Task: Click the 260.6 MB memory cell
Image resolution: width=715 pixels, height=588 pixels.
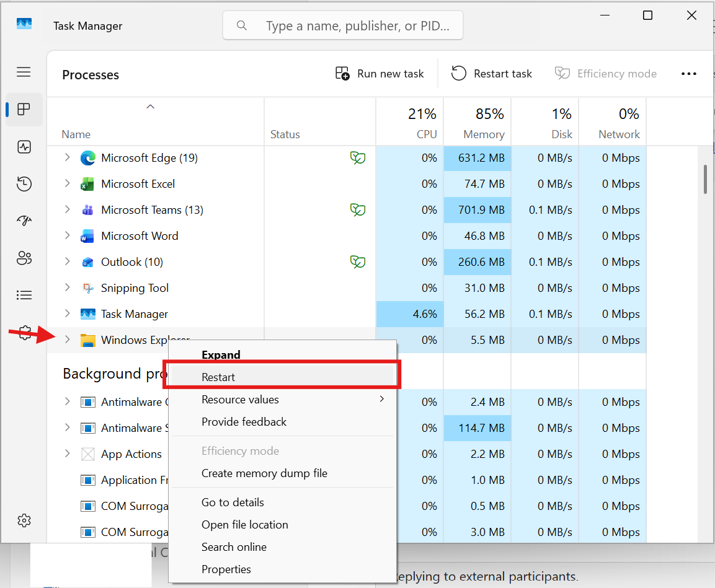Action: (x=477, y=262)
